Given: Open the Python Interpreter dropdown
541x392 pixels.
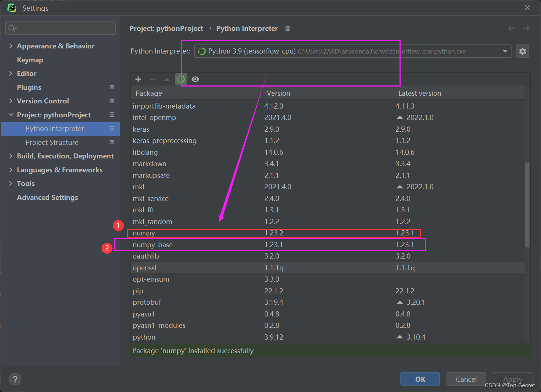Looking at the screenshot, I should (x=353, y=51).
